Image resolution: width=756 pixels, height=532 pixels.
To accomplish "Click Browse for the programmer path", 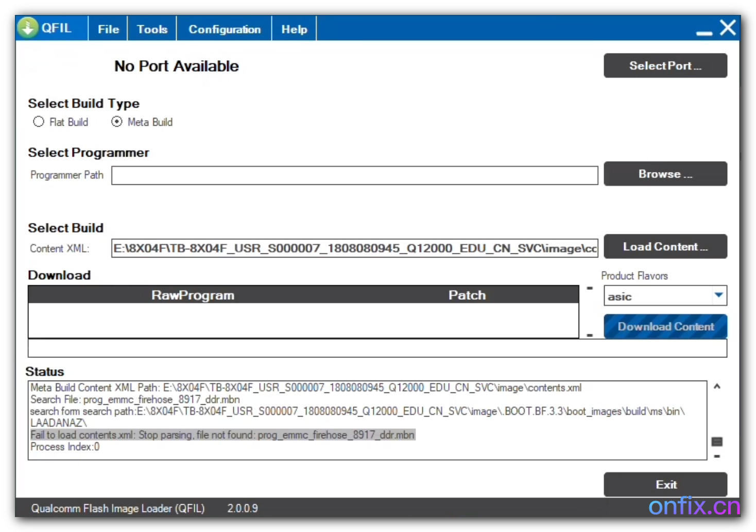I will click(x=665, y=174).
